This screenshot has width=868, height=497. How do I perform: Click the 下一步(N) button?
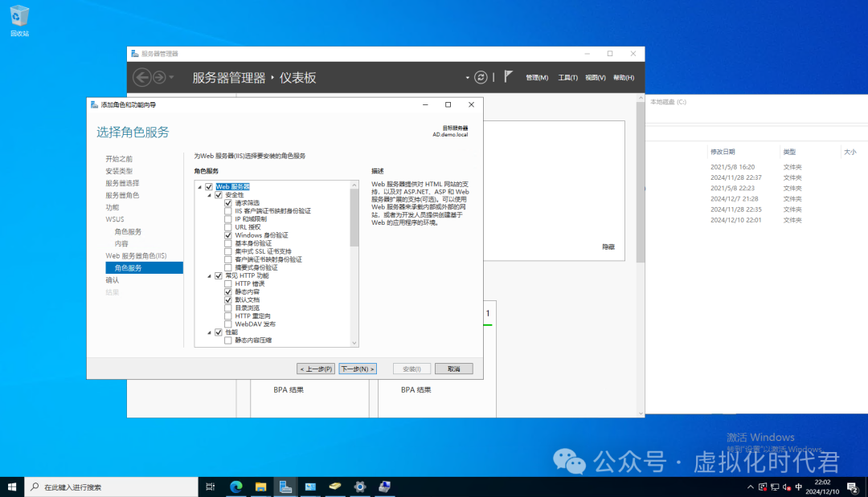pos(358,369)
